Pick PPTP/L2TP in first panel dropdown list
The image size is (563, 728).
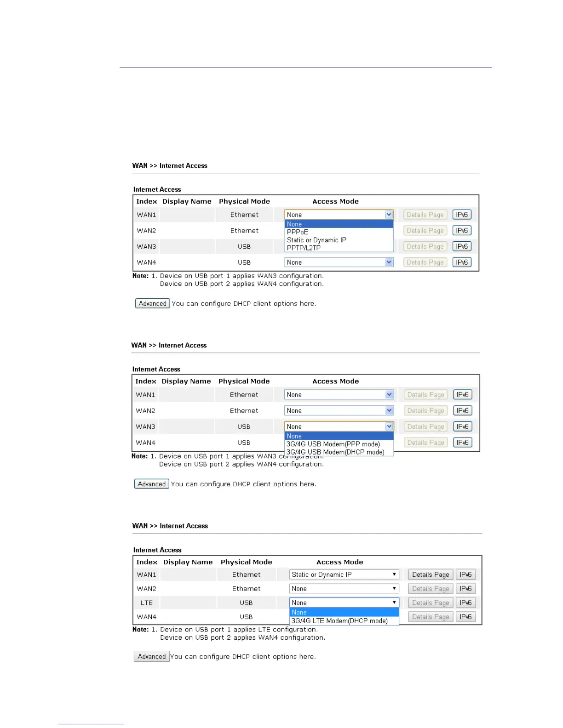pos(339,248)
